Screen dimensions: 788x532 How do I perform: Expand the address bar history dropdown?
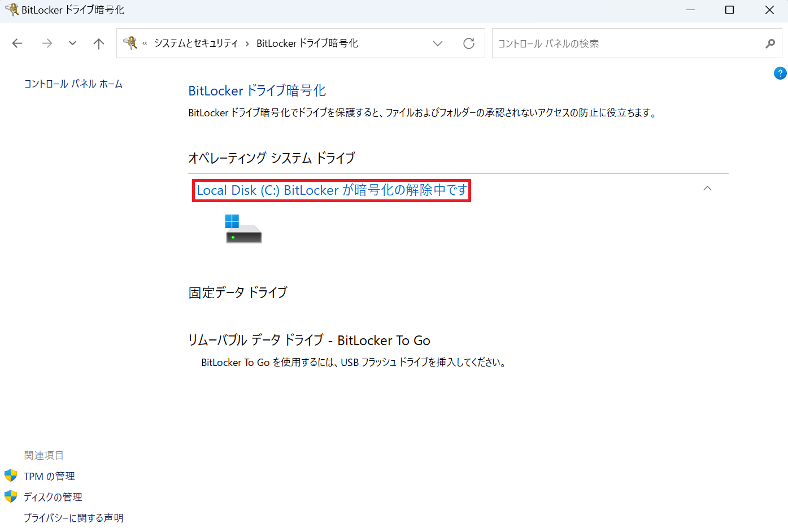coord(438,43)
